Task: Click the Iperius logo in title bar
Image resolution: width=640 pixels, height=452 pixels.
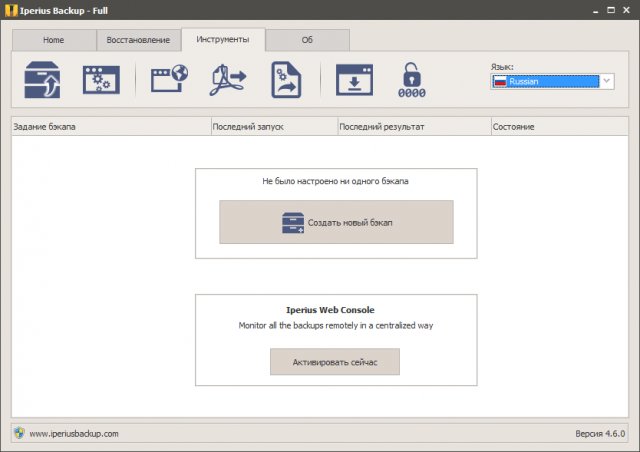Action: coord(10,10)
